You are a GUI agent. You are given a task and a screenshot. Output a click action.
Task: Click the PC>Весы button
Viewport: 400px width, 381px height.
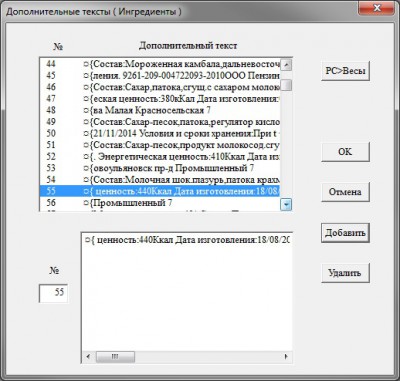pos(345,71)
